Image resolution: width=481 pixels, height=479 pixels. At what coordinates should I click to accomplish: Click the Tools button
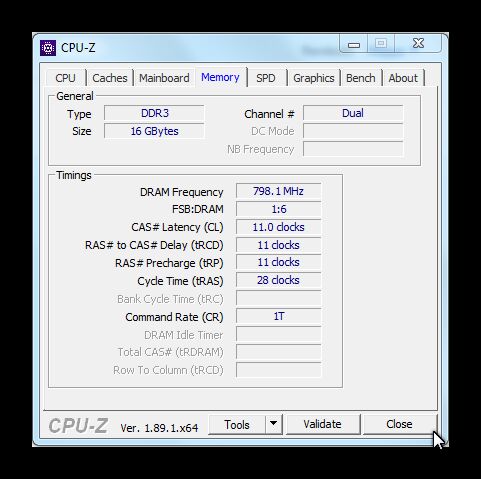(x=237, y=425)
